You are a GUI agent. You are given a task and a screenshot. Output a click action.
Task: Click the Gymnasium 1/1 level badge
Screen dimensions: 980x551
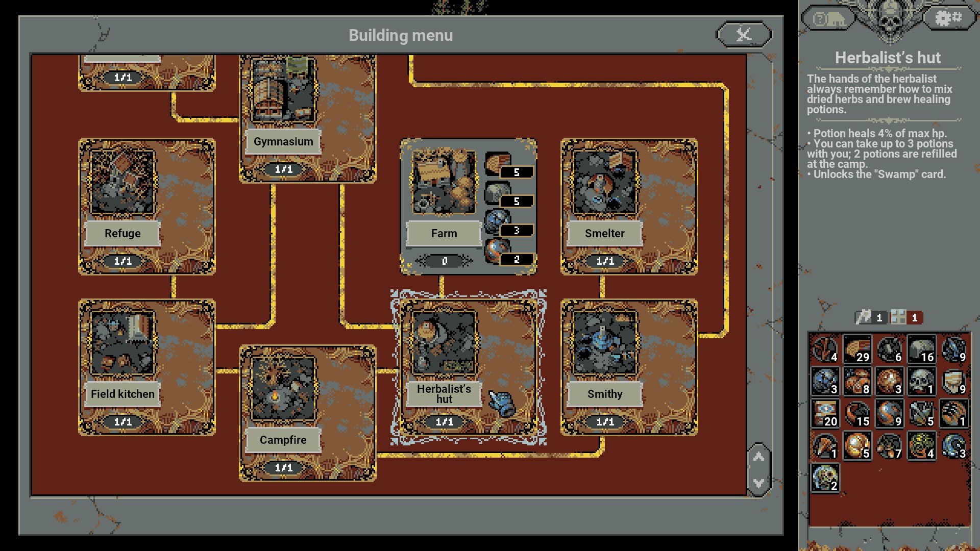284,169
